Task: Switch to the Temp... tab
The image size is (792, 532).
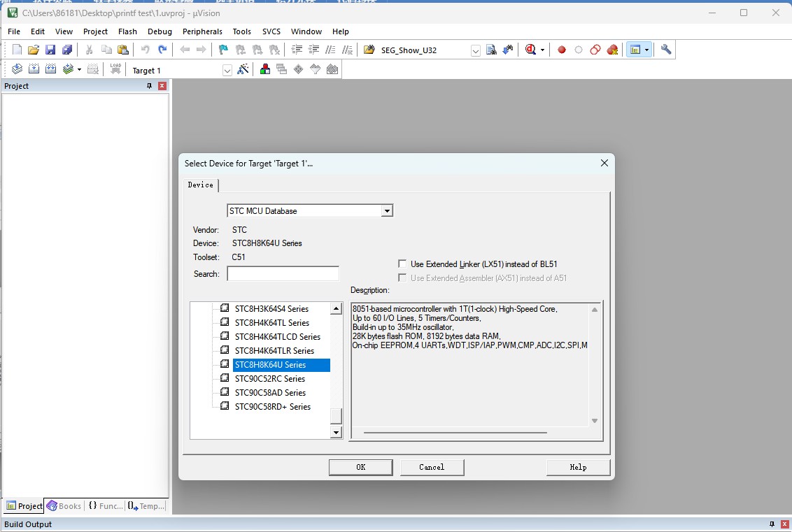Action: pyautogui.click(x=146, y=505)
